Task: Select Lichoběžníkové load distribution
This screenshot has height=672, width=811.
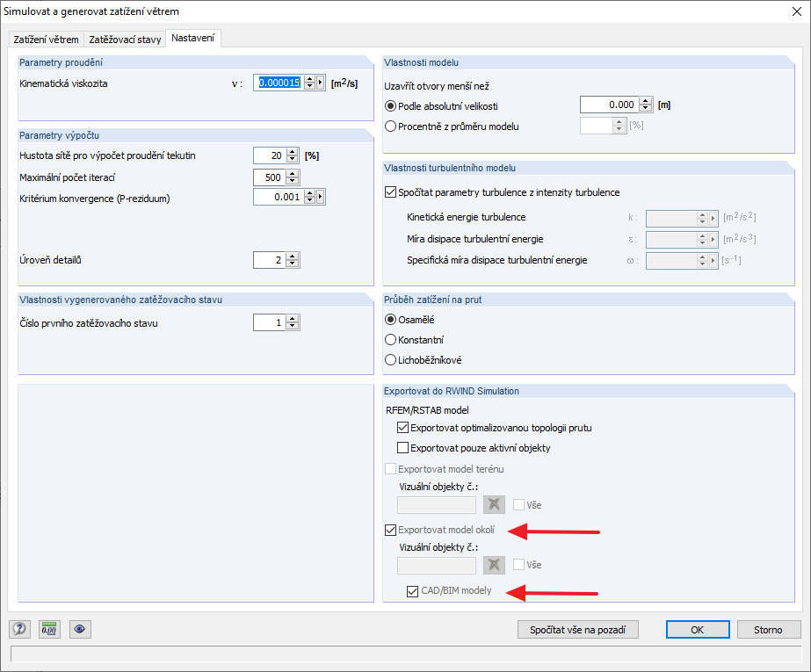Action: (x=389, y=359)
